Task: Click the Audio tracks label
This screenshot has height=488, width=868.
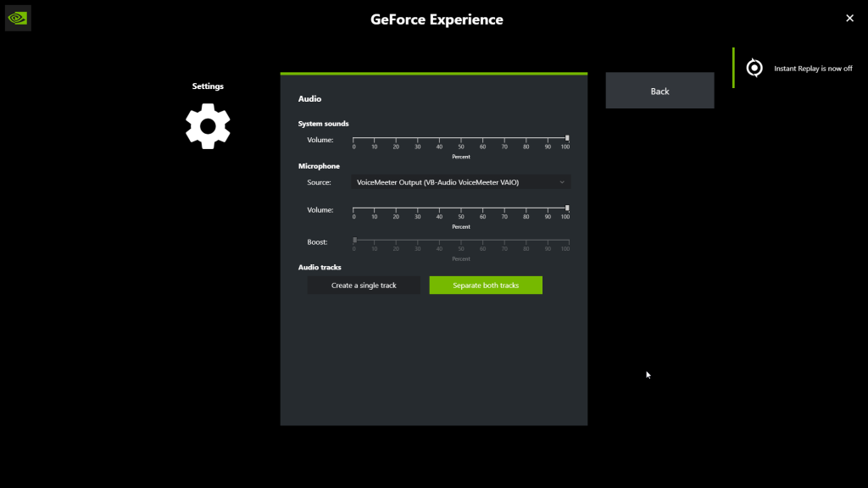Action: point(320,267)
